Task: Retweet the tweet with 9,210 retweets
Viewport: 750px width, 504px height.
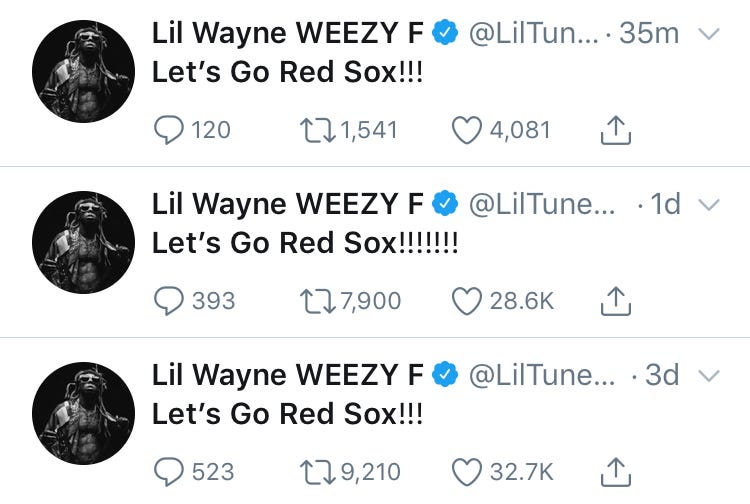Action: point(317,472)
